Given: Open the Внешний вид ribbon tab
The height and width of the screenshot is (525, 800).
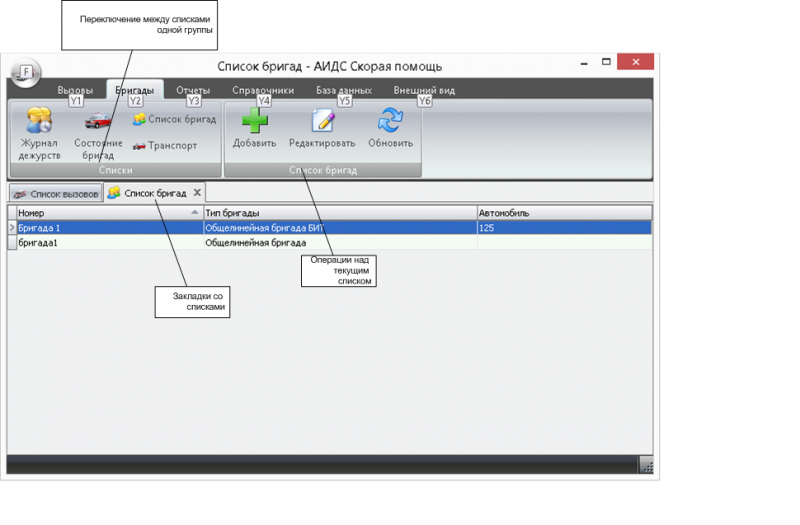Looking at the screenshot, I should [424, 90].
